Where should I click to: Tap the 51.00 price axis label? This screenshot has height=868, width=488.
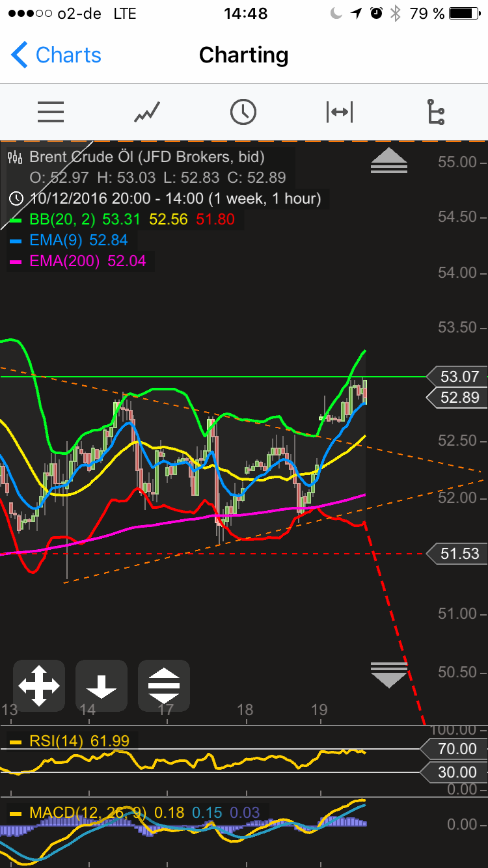coord(457,614)
